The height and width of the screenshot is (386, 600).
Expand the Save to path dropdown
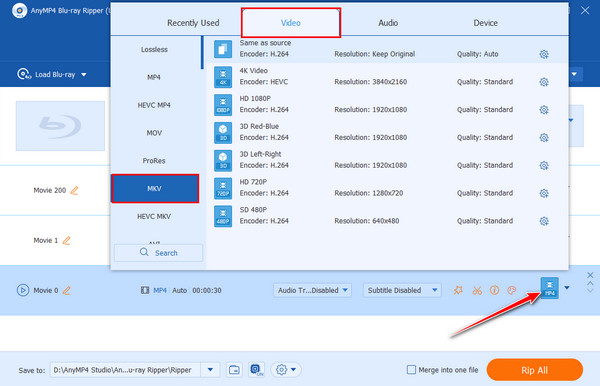[210, 370]
